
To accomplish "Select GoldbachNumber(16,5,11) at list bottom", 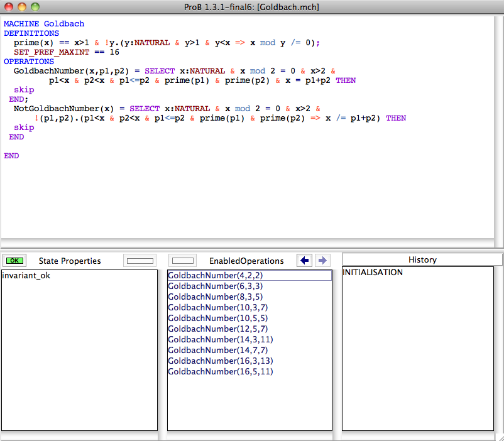I will [x=220, y=371].
